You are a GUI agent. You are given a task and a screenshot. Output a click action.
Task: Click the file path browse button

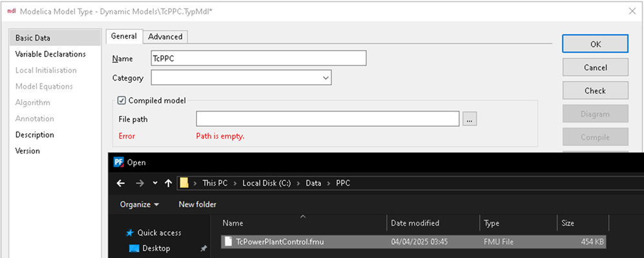tap(470, 119)
